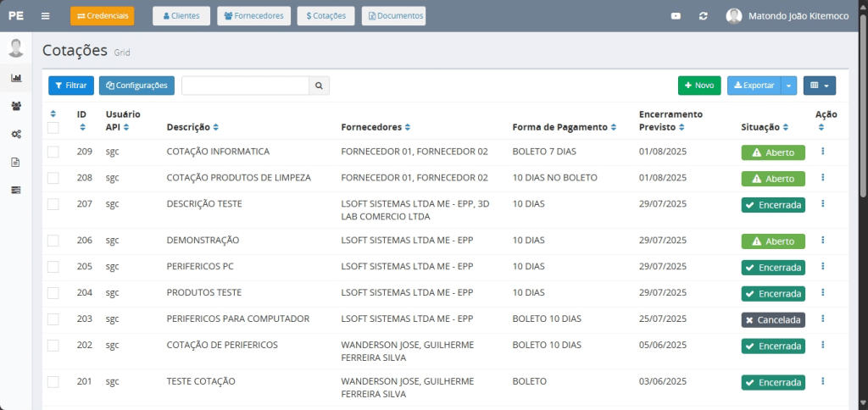The height and width of the screenshot is (410, 868).
Task: Check the row for PRODUTOS TESTE
Action: pos(53,293)
